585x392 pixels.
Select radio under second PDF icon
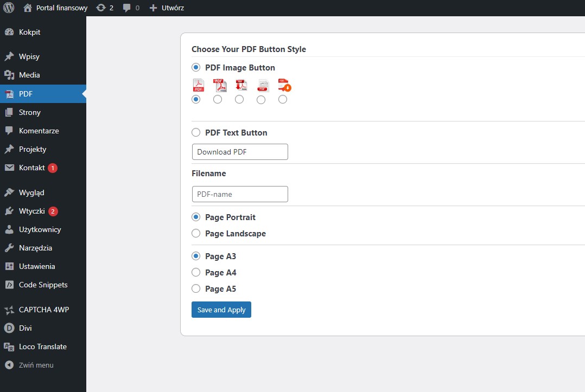(218, 99)
